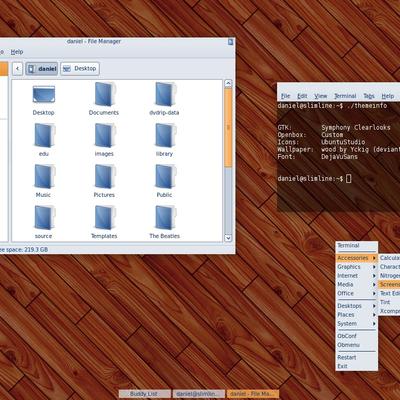Viewport: 400px width, 400px height.
Task: Expand the Media submenu
Action: (x=356, y=285)
